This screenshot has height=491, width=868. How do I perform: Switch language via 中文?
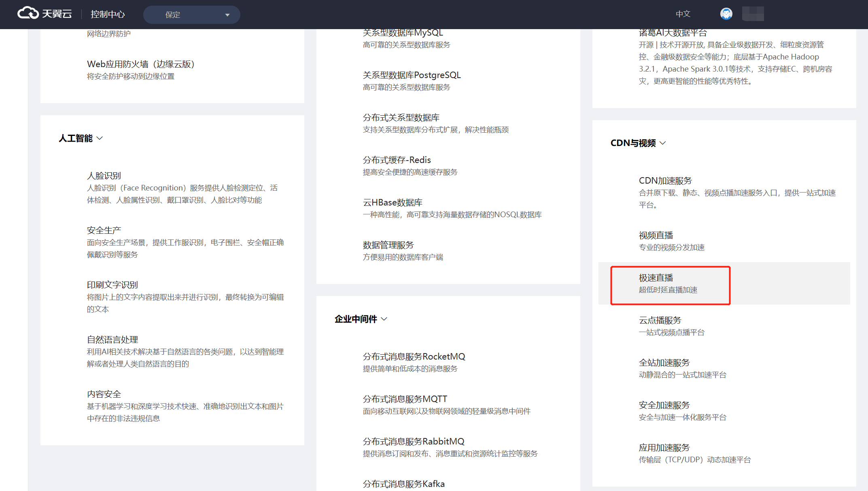coord(683,14)
